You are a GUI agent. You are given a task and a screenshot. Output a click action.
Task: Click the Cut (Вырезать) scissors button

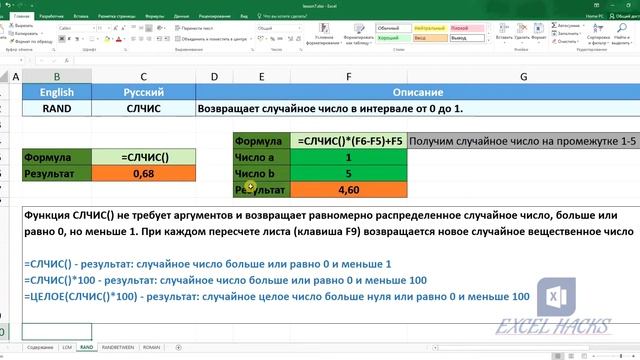pyautogui.click(x=21, y=25)
